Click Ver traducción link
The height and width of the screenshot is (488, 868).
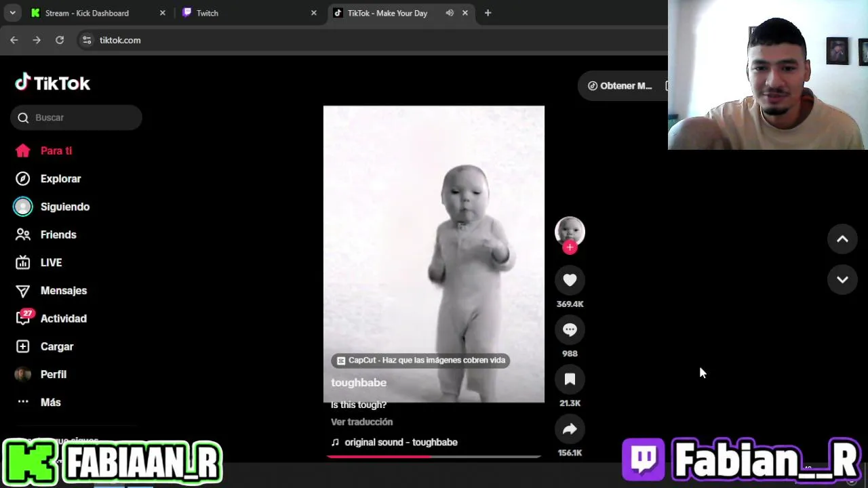pos(361,422)
